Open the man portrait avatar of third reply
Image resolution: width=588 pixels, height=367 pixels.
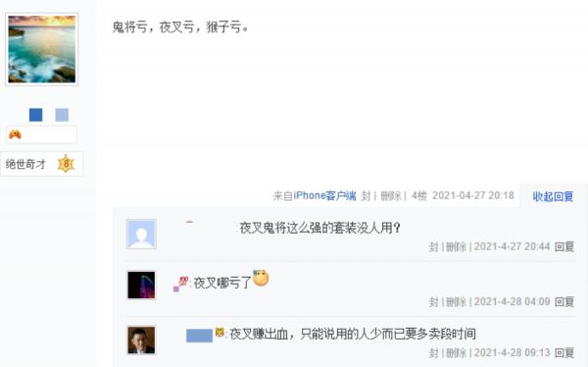coord(141,340)
